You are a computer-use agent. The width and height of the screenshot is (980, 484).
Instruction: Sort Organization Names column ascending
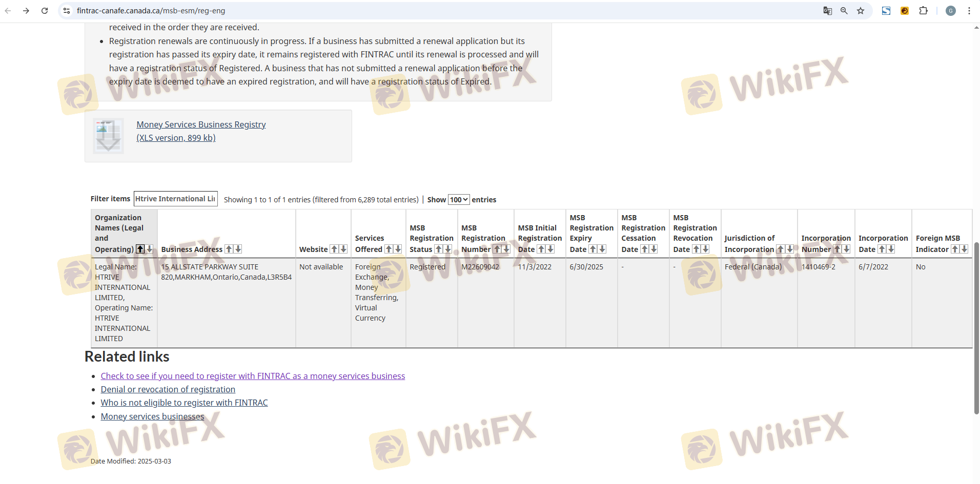[x=140, y=249]
